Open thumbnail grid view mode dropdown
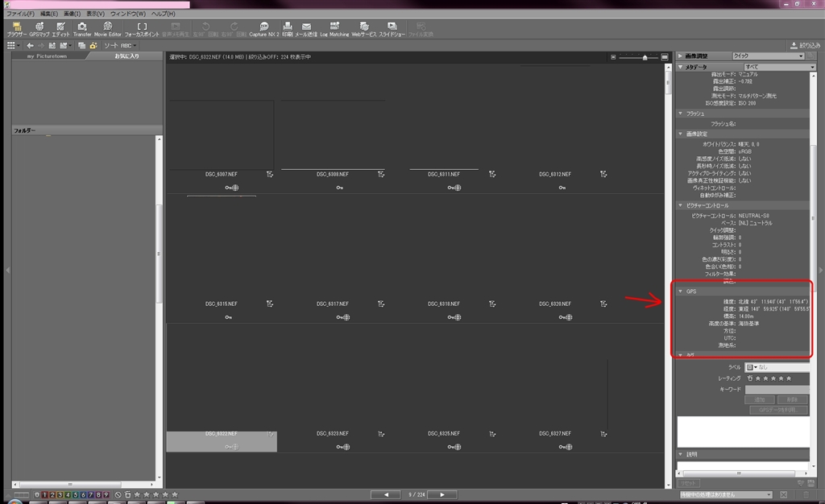The image size is (825, 504). point(13,46)
